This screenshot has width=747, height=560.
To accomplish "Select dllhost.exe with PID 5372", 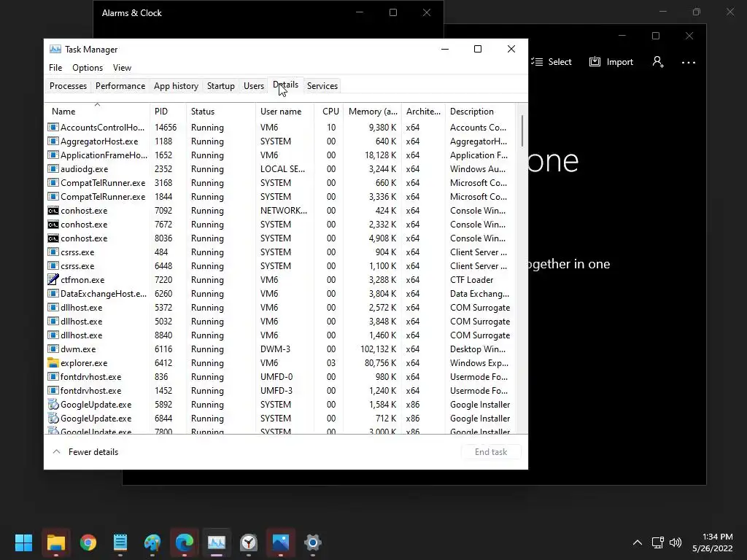I will pyautogui.click(x=281, y=308).
